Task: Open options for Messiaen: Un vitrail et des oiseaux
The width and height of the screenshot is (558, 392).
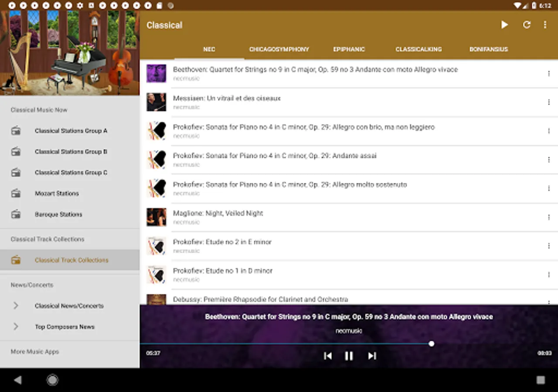Action: click(548, 102)
